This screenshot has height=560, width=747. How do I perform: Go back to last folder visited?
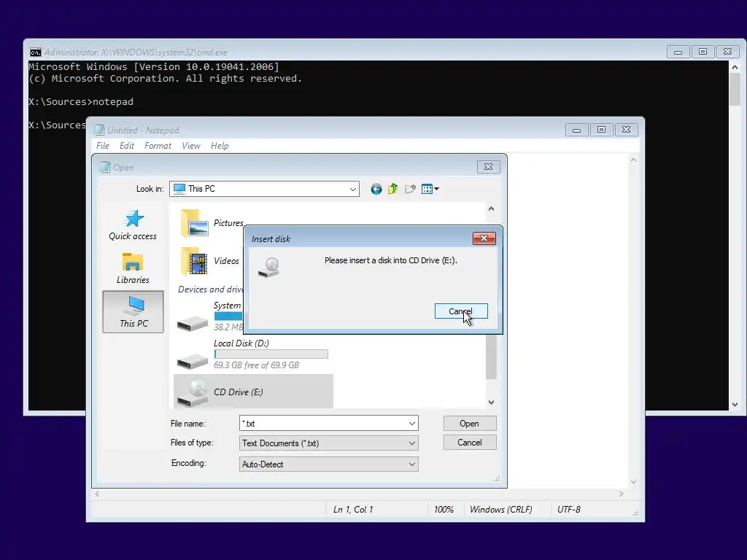[376, 190]
